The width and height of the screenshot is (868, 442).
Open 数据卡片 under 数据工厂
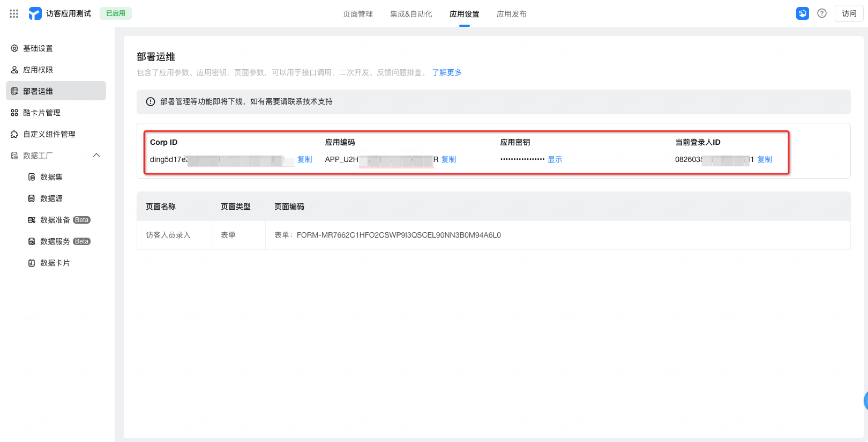(x=55, y=263)
